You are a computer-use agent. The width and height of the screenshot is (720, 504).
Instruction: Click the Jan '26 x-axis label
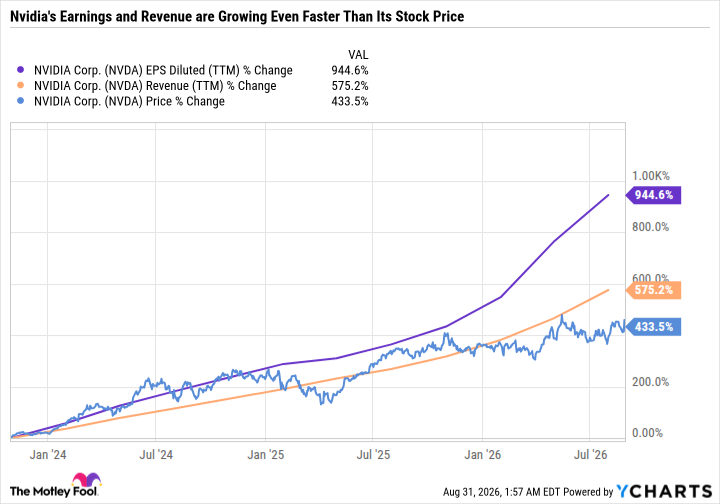pos(483,455)
